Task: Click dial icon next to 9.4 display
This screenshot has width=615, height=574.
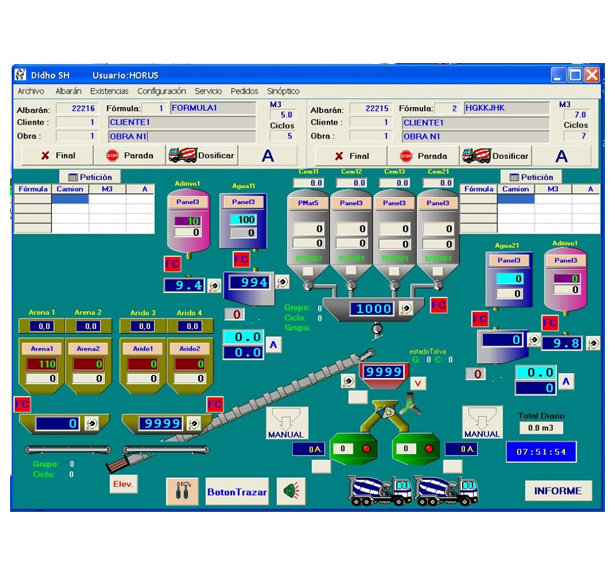Action: point(215,286)
